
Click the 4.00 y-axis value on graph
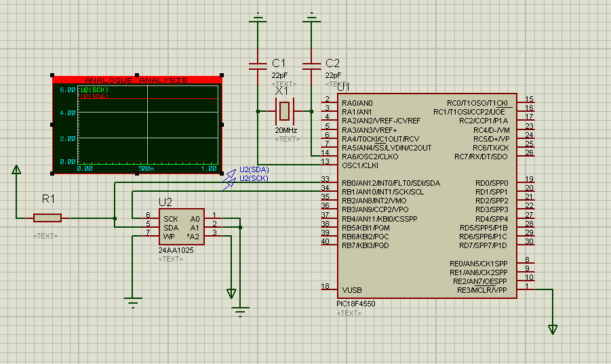pyautogui.click(x=67, y=113)
